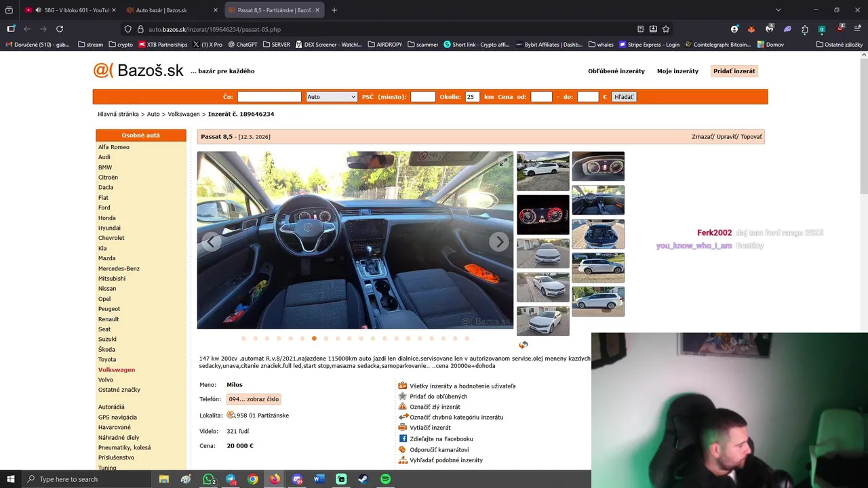Show next photo with right arrow

[499, 241]
